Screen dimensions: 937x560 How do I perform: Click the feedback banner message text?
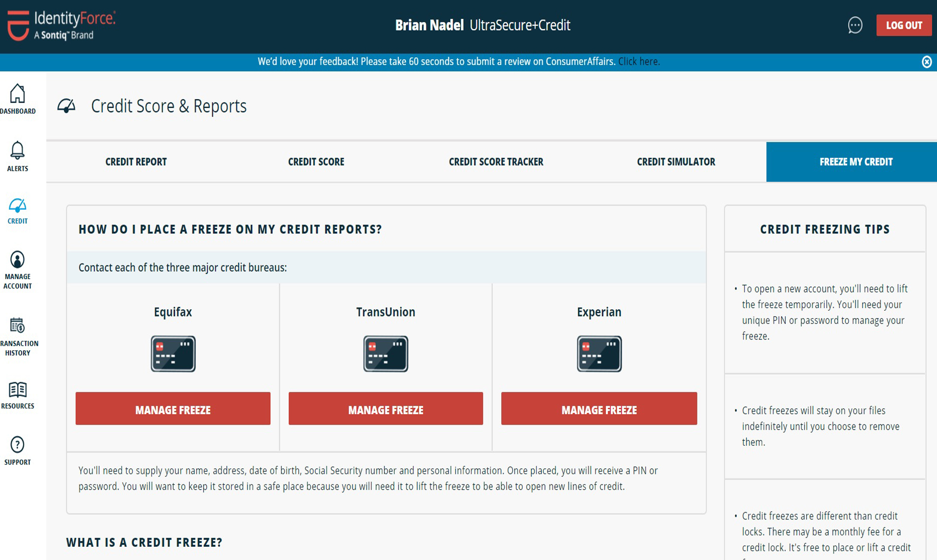[436, 61]
